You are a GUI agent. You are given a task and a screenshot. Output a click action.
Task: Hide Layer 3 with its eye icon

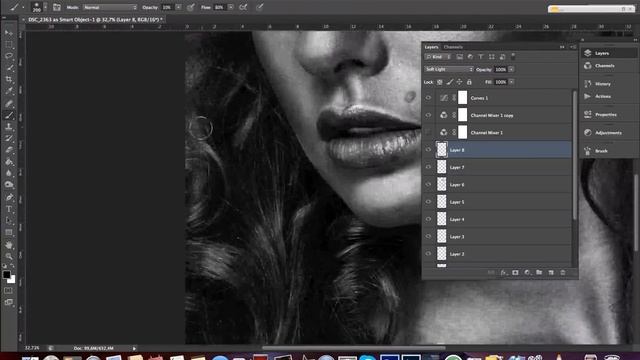(x=428, y=237)
